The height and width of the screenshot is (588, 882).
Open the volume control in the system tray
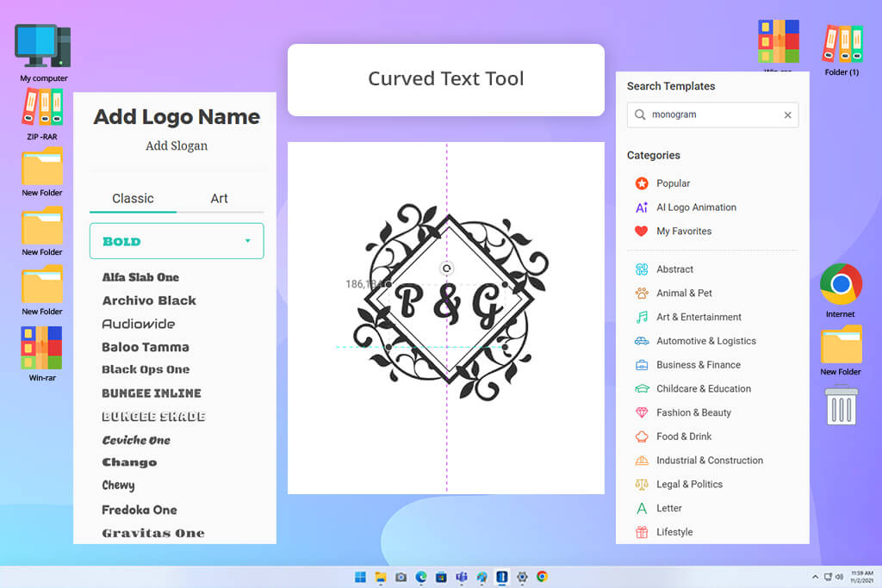click(x=839, y=577)
